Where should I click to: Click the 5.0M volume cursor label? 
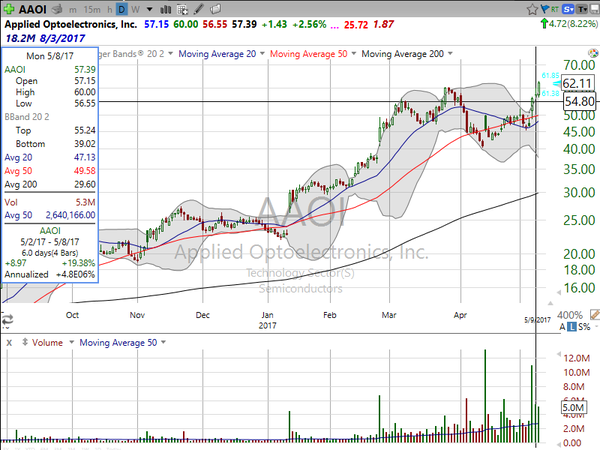pos(574,408)
